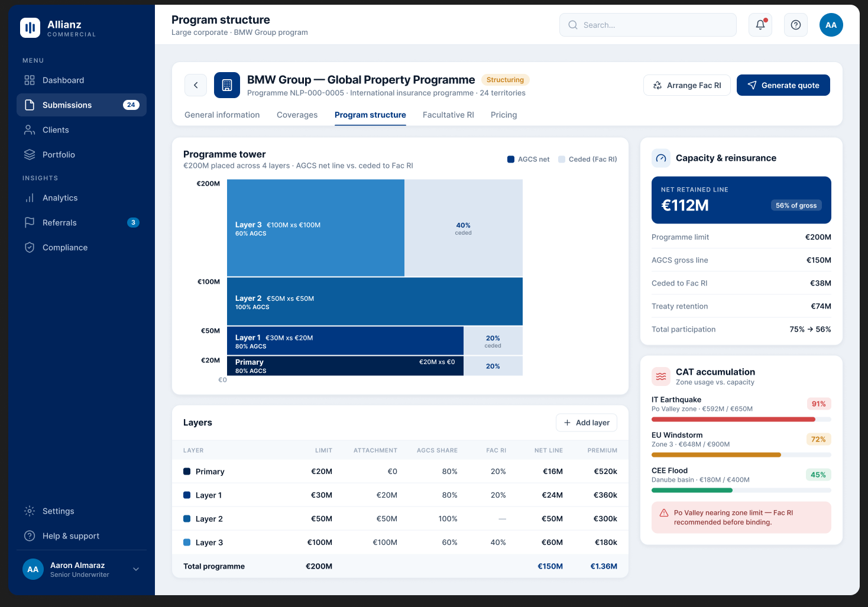Click the 56% of gross badge
The height and width of the screenshot is (607, 868).
click(x=796, y=205)
